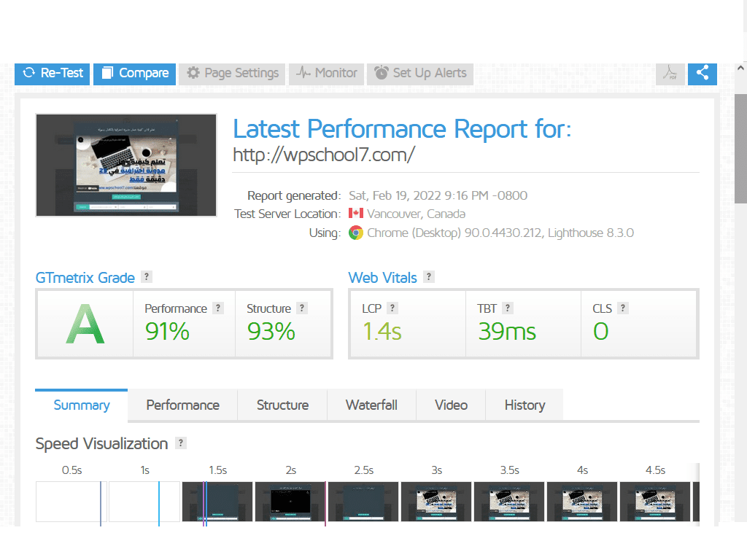
Task: Click the TBT help question mark
Action: click(508, 308)
